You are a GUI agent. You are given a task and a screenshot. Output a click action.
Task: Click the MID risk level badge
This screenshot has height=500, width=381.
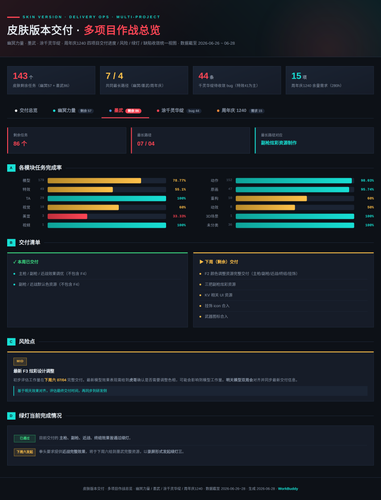coord(20,361)
